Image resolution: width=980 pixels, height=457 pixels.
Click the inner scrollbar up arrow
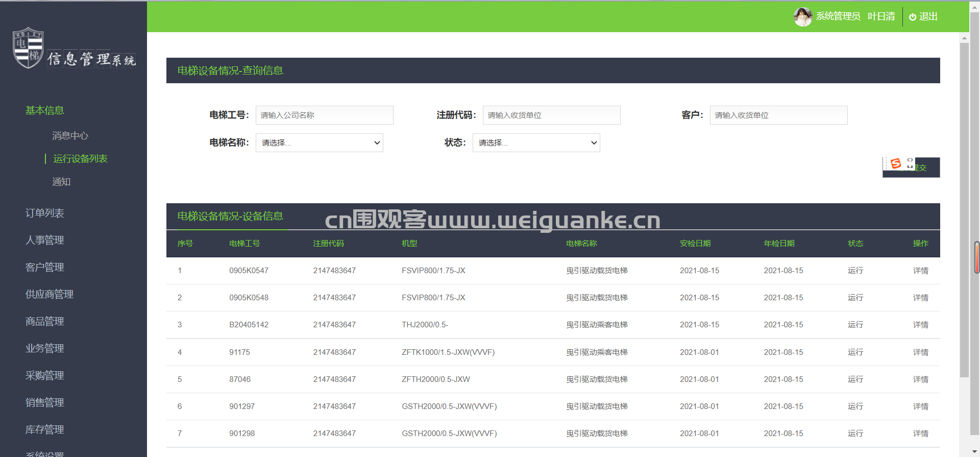[964, 38]
